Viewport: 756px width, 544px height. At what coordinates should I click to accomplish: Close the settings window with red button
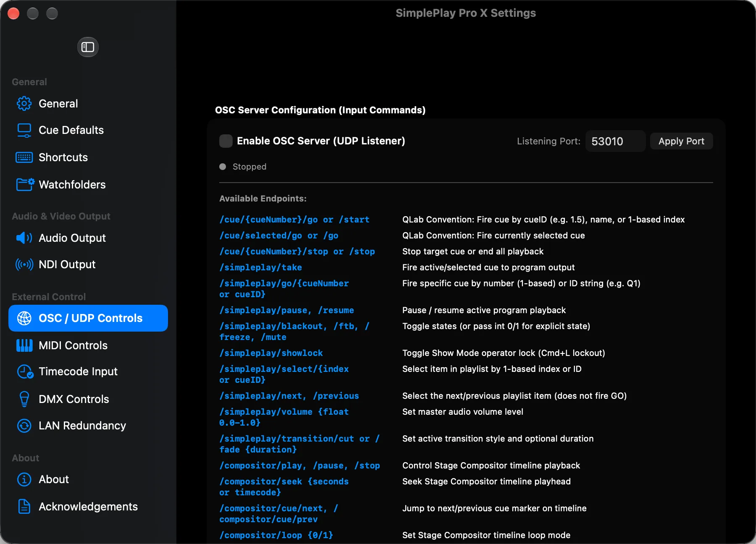point(13,13)
